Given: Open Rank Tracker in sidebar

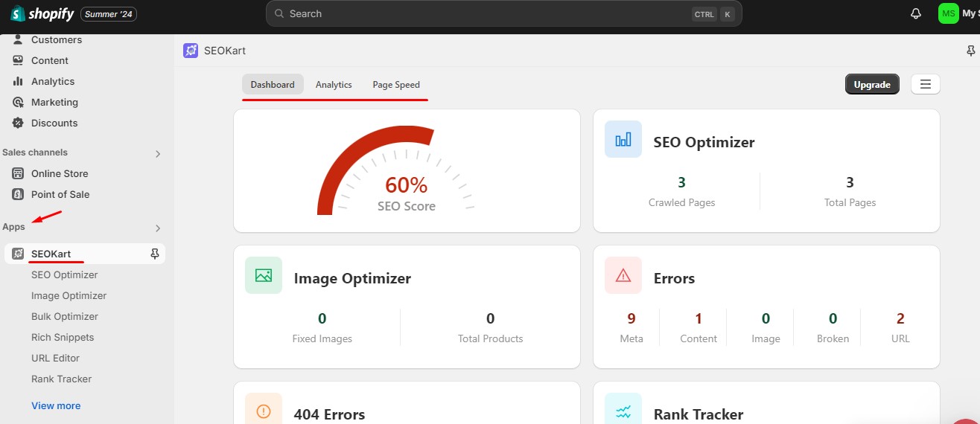Looking at the screenshot, I should (61, 379).
